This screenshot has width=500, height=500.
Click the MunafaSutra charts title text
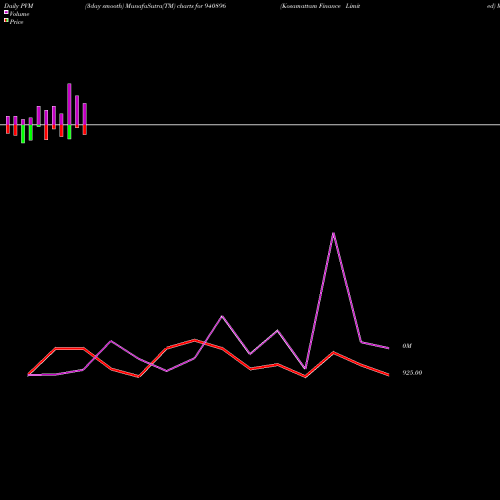[155, 6]
